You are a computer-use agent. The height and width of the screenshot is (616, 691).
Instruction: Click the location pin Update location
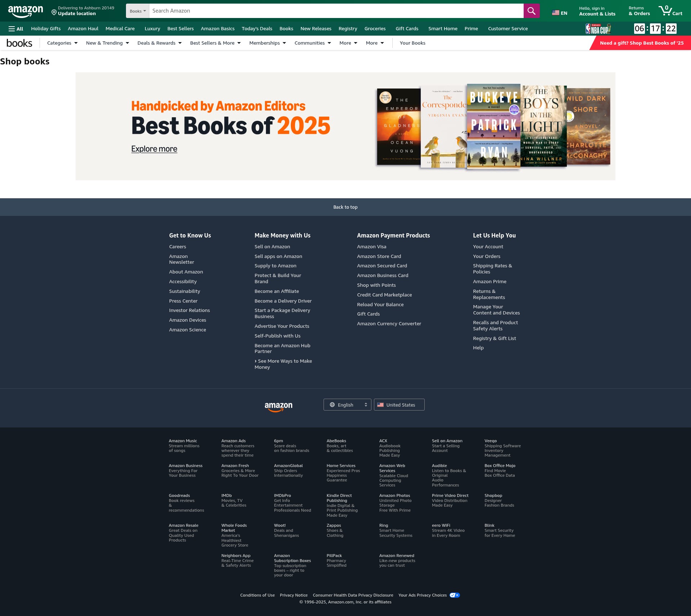83,11
